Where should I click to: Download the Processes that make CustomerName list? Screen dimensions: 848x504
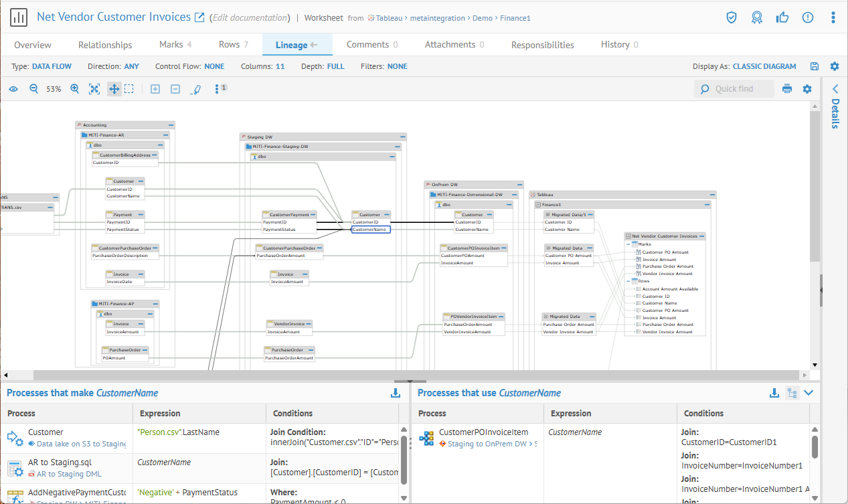click(x=395, y=393)
